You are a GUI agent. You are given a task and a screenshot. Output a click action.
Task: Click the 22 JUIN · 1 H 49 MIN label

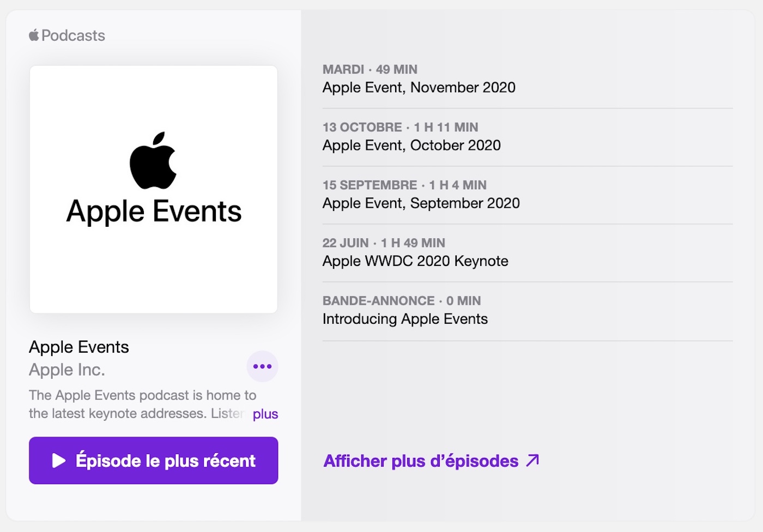point(384,243)
